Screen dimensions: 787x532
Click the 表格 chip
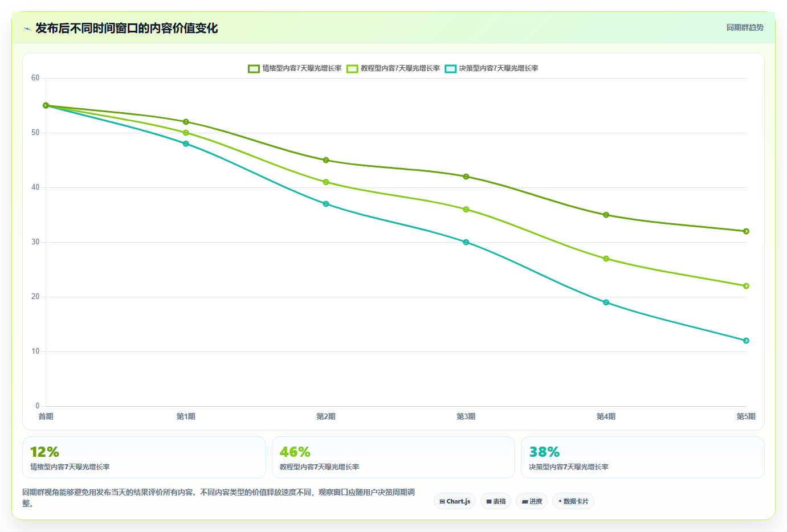(x=496, y=501)
